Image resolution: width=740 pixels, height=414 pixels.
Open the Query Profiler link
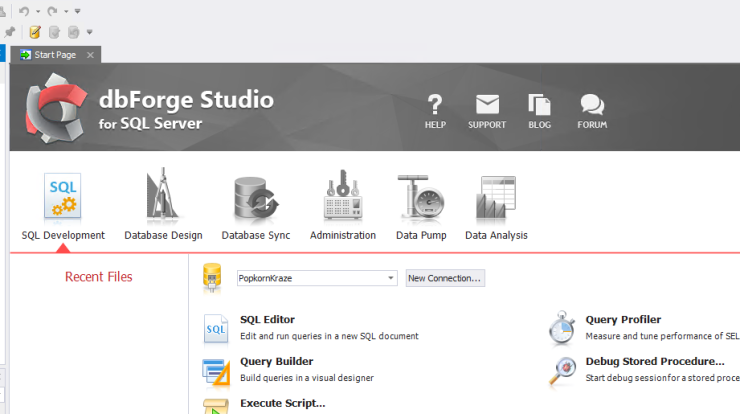623,320
